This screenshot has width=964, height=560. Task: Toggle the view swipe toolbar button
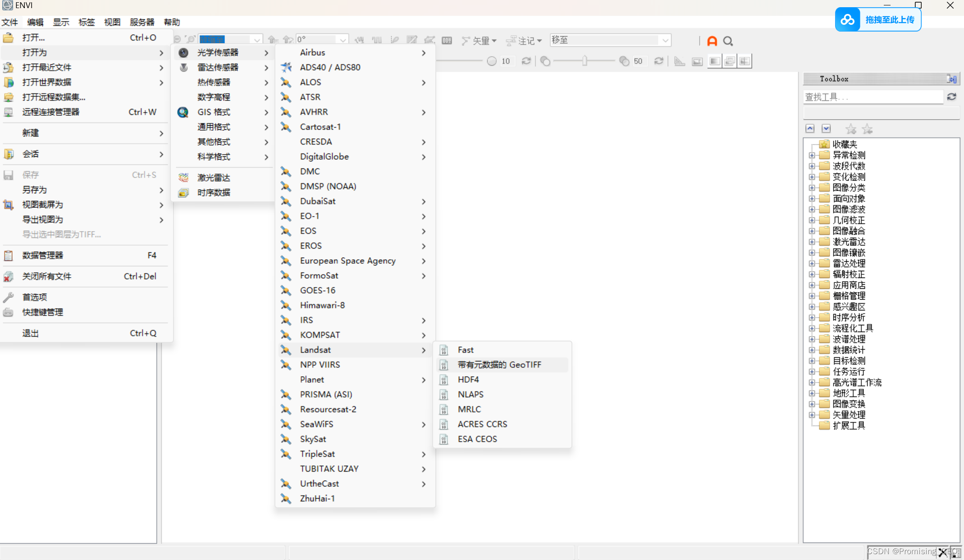click(x=745, y=61)
